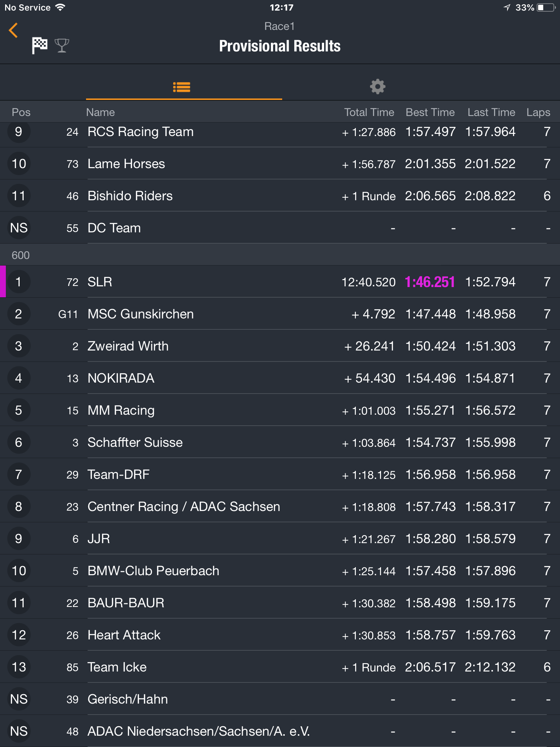Tap the battery indicator in status bar
560x747 pixels.
click(546, 8)
